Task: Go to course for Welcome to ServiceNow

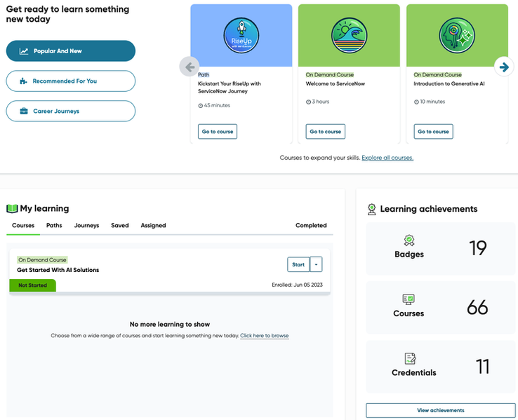Action: coord(326,131)
